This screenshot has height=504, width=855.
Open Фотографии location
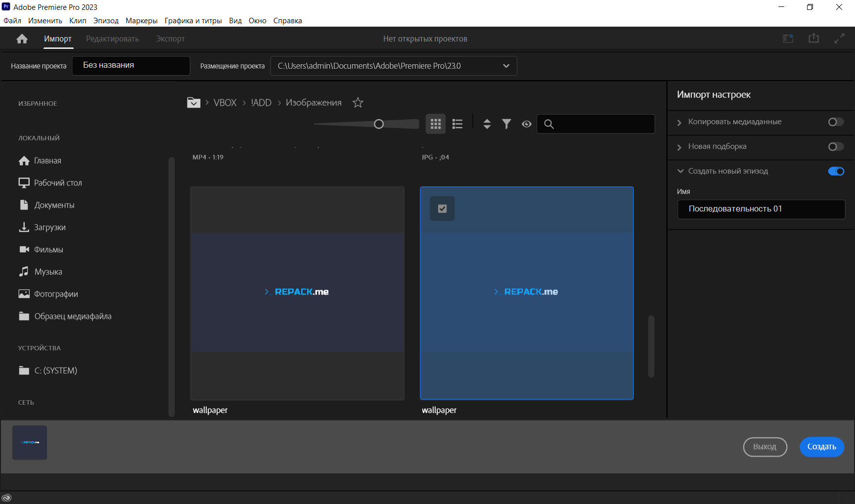[48, 294]
